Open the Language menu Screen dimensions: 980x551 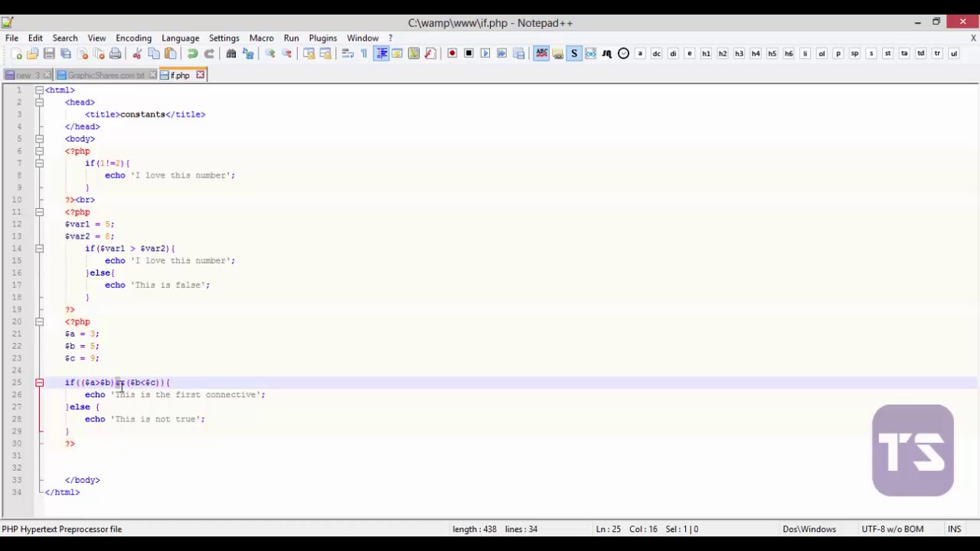[x=180, y=37]
